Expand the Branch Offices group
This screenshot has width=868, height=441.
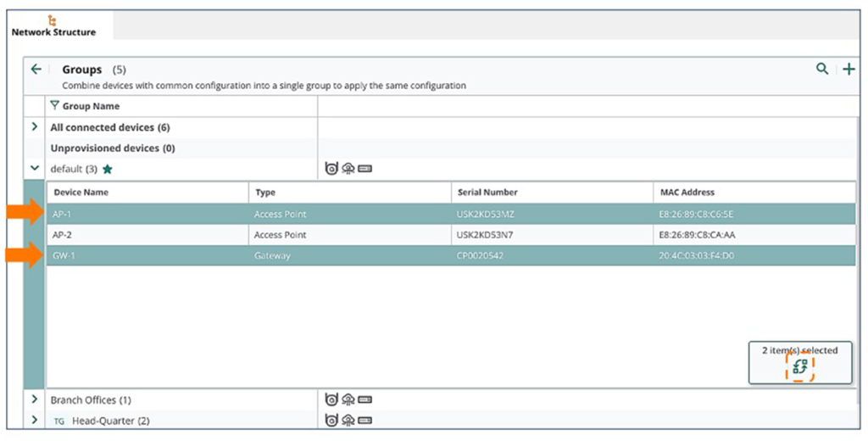pyautogui.click(x=35, y=399)
